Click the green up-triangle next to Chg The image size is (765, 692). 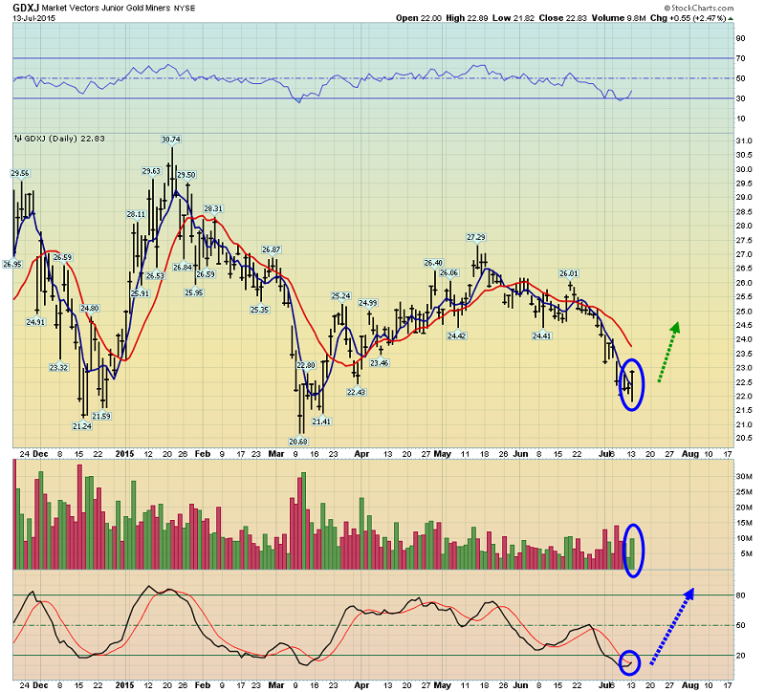click(x=731, y=19)
